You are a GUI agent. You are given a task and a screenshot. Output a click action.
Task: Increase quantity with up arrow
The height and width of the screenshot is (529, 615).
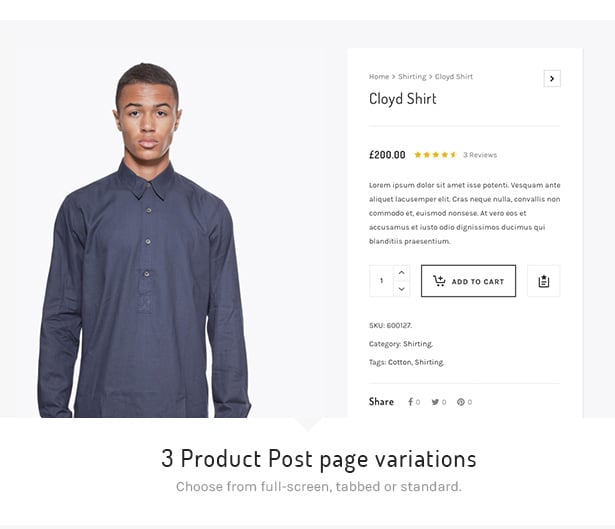401,273
